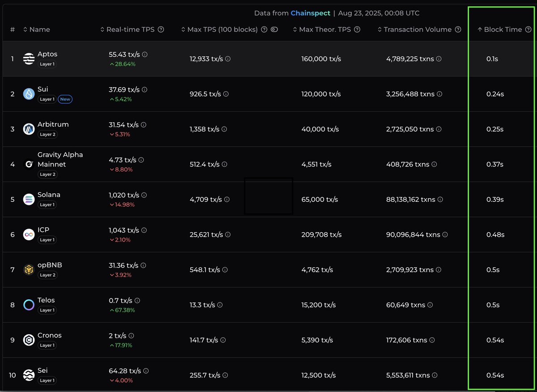Click info icon next to 88,138,162 txns
This screenshot has width=537, height=392.
440,200
